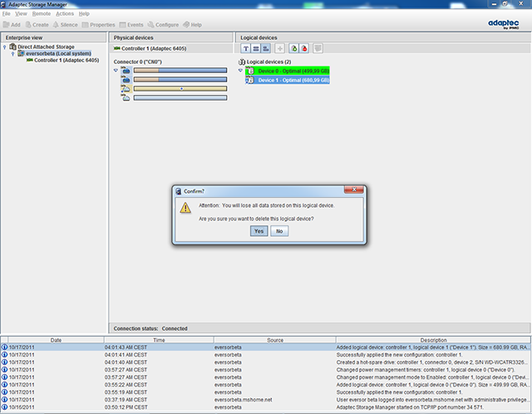Click the Direct Attached Storage tree icon
The width and height of the screenshot is (532, 414).
13,47
